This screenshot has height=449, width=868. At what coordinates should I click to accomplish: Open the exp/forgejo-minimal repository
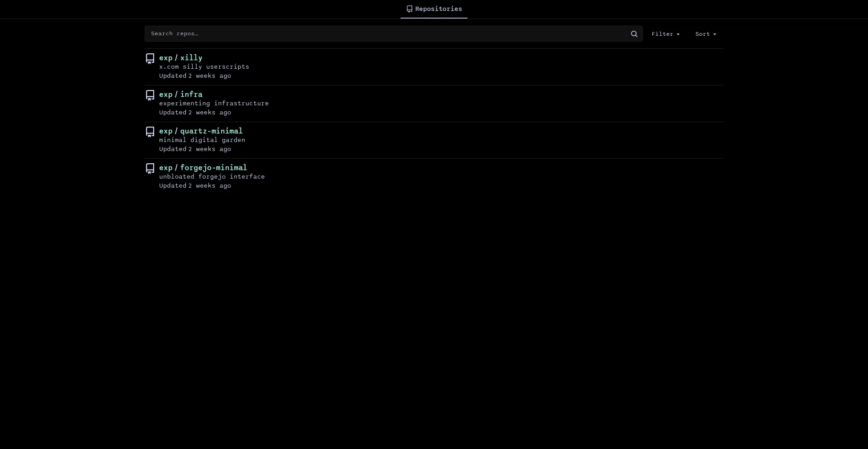[203, 168]
